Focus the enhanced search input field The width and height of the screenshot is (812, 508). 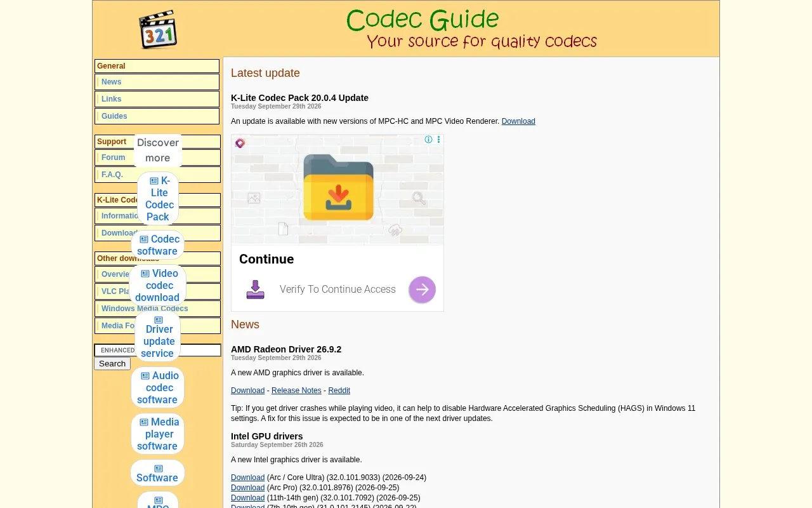pos(157,351)
